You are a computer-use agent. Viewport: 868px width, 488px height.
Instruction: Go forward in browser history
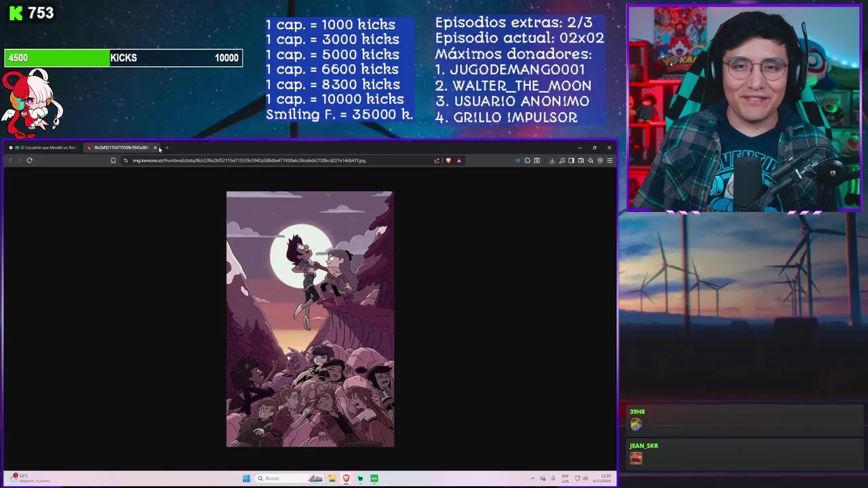coord(20,161)
